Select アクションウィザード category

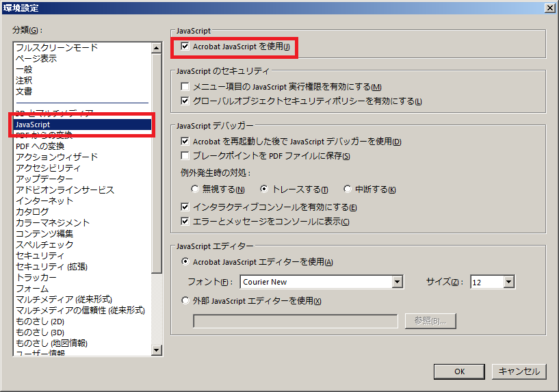tap(57, 157)
